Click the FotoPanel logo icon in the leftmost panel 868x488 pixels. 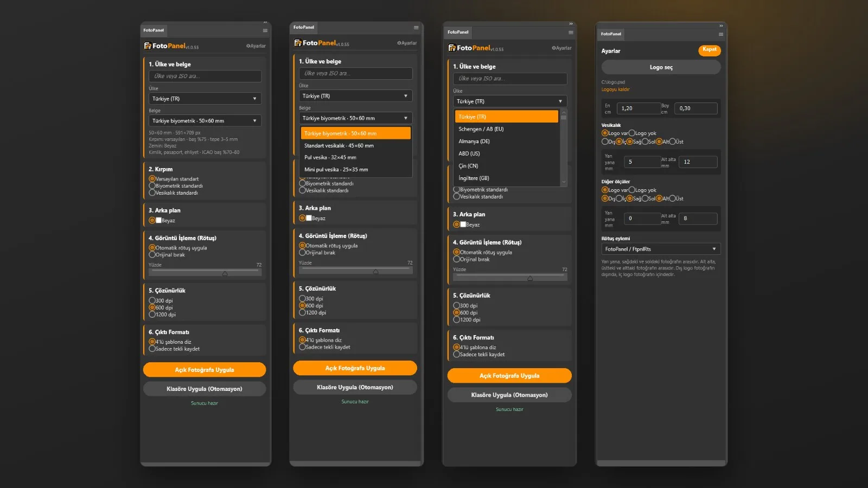tap(148, 46)
